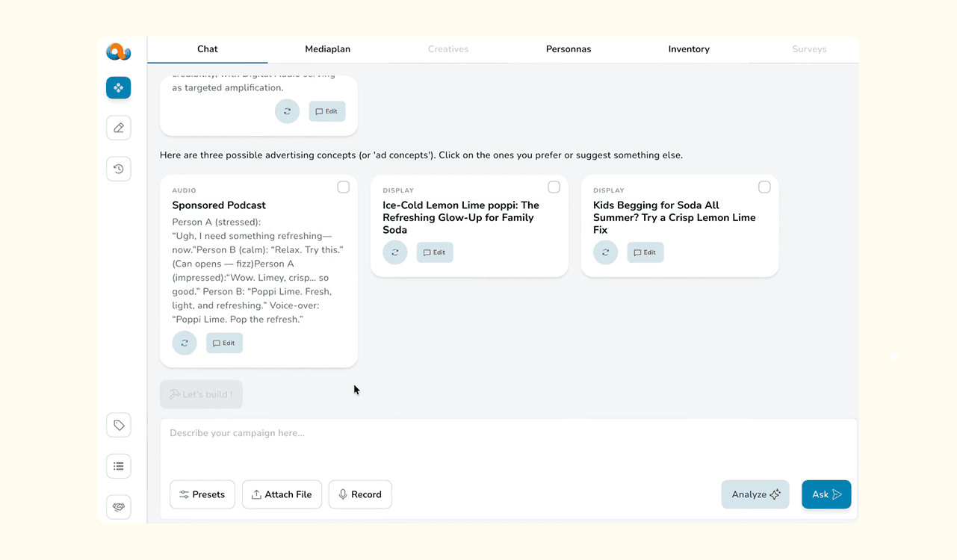Viewport: 957px width, 560px height.
Task: Switch to the Chat tab
Action: (208, 49)
